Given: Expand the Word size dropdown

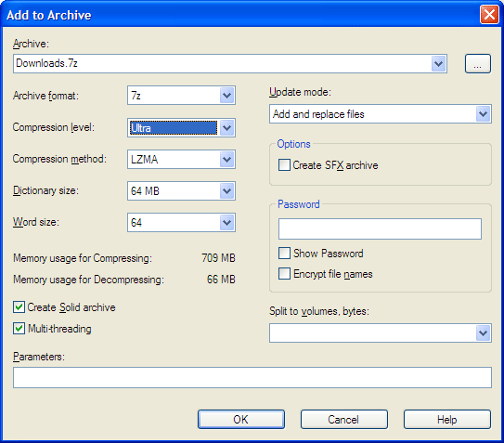Looking at the screenshot, I should (181, 222).
